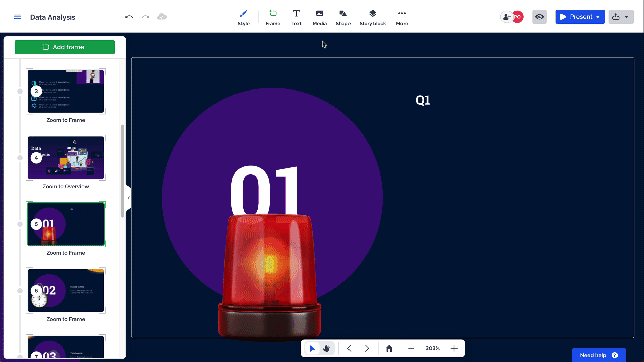This screenshot has height=362, width=644.
Task: Open the hamburger main menu
Action: [x=17, y=17]
